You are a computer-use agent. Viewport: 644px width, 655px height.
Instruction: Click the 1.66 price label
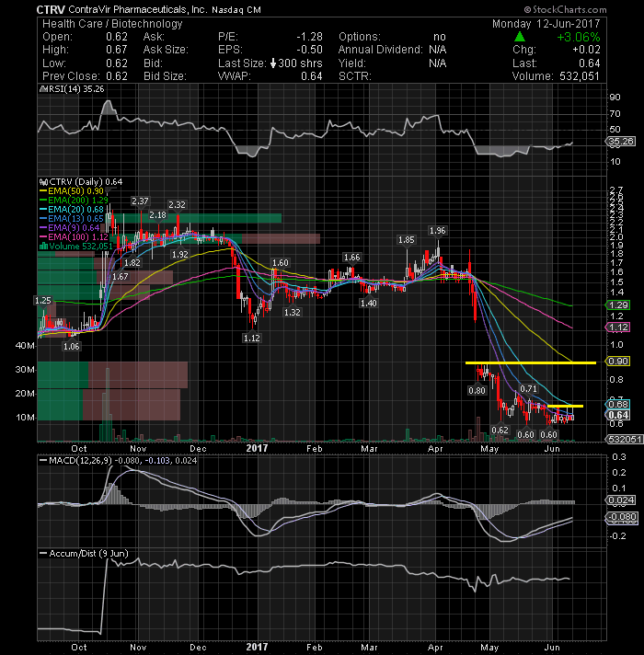pos(351,258)
